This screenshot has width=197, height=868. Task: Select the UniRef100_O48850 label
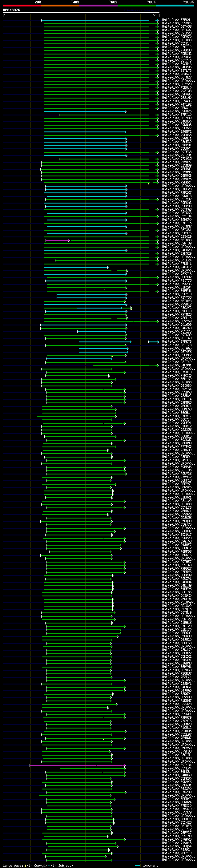(177, 121)
